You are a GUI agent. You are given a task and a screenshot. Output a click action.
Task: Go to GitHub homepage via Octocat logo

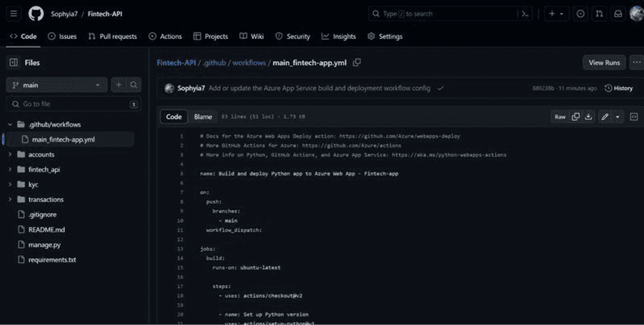tap(36, 14)
